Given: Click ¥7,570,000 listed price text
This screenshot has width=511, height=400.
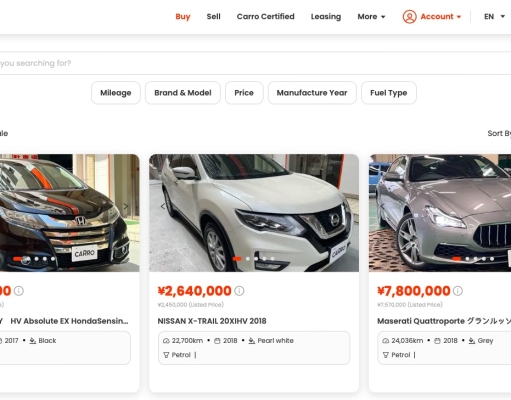Looking at the screenshot, I should coord(410,305).
